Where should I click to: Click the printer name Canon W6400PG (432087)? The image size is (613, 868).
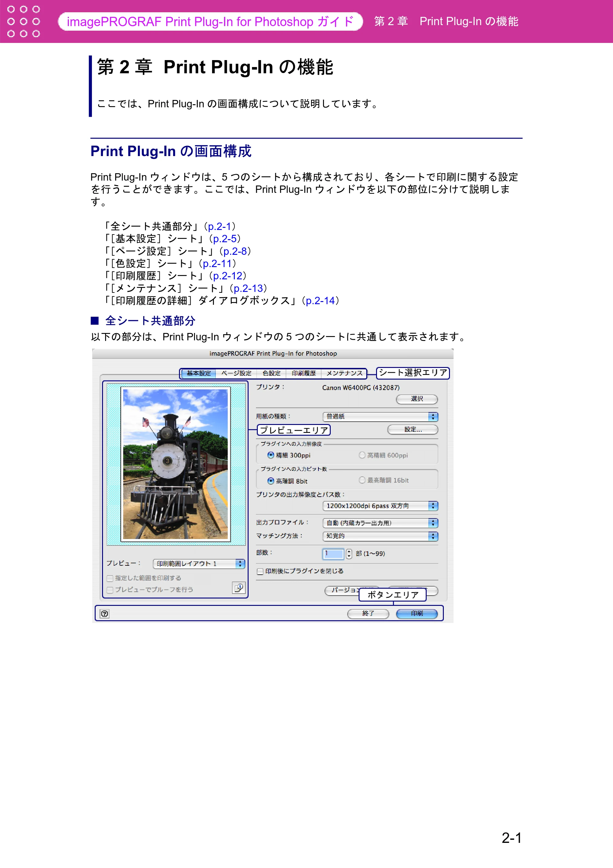360,388
